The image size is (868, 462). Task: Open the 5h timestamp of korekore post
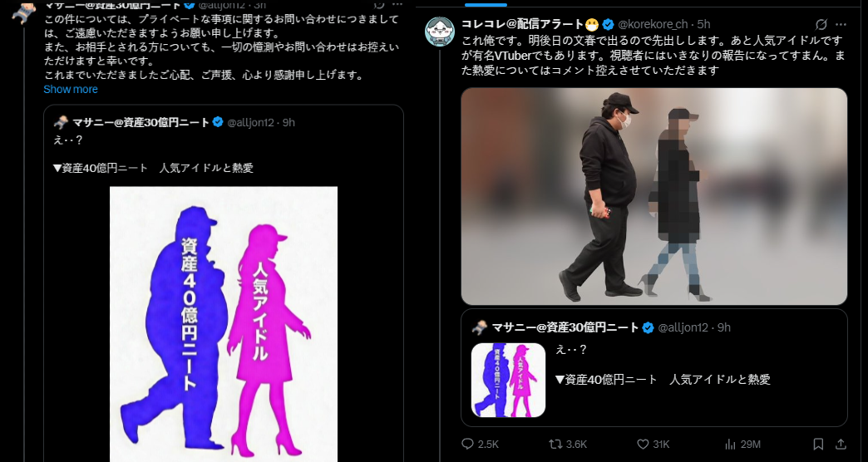tap(703, 24)
